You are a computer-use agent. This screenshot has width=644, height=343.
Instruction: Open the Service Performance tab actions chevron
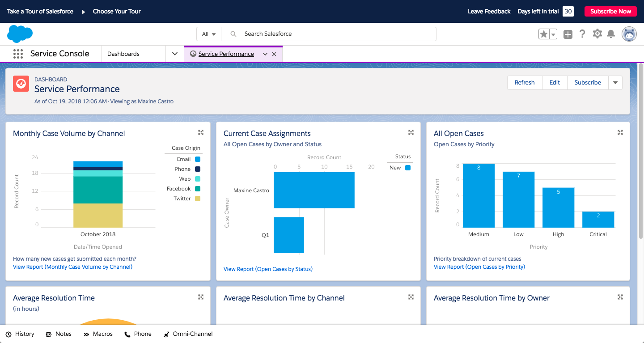coord(265,54)
